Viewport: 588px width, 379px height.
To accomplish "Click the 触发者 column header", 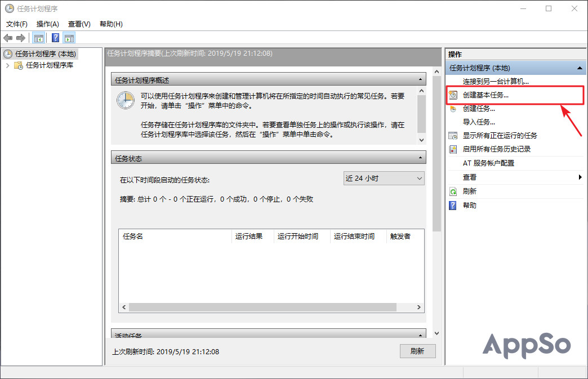I will click(x=405, y=237).
